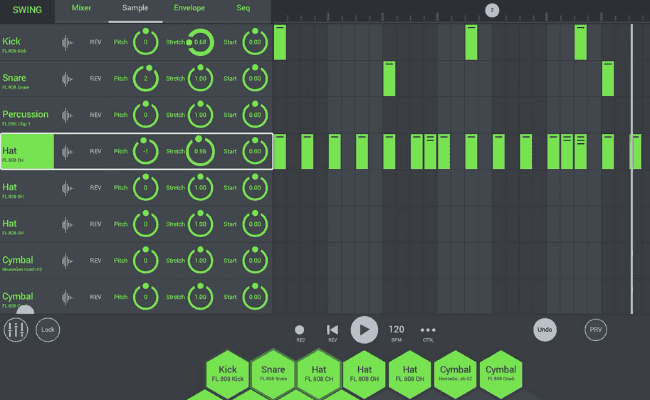Screen dimensions: 650x400
Task: Click the Snare waveform sample icon
Action: tap(67, 79)
